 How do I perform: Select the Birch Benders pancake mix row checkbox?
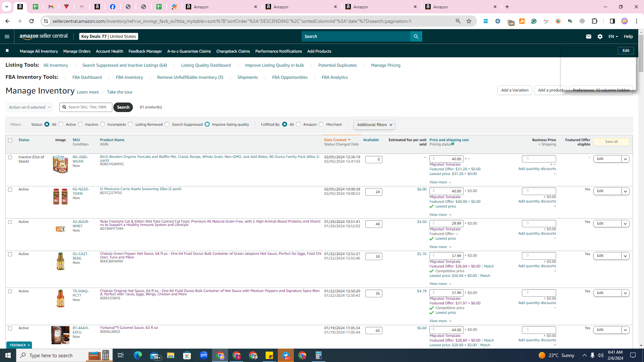[x=10, y=158]
